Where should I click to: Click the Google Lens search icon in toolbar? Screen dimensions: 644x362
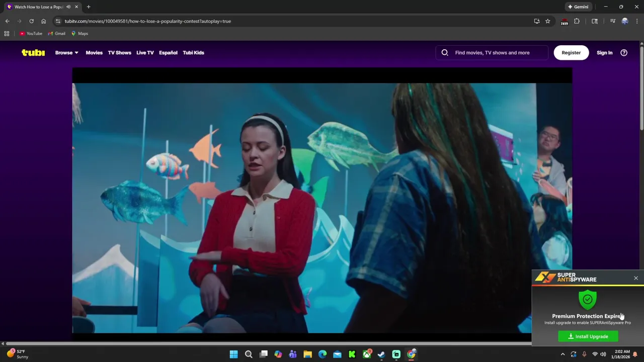[595, 21]
